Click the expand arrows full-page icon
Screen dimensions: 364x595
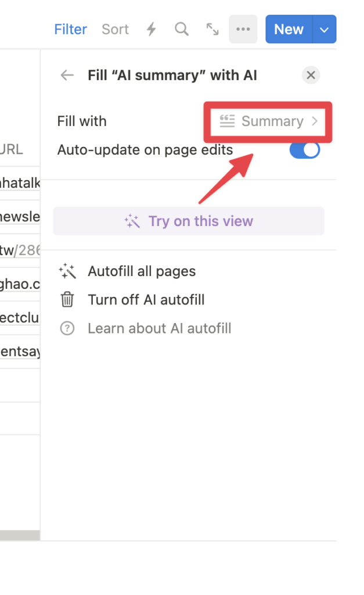212,29
